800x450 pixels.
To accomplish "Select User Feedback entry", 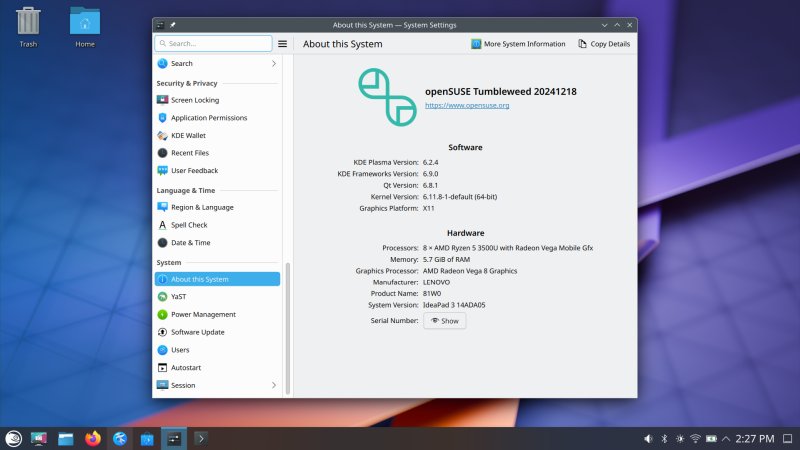I will 217,170.
